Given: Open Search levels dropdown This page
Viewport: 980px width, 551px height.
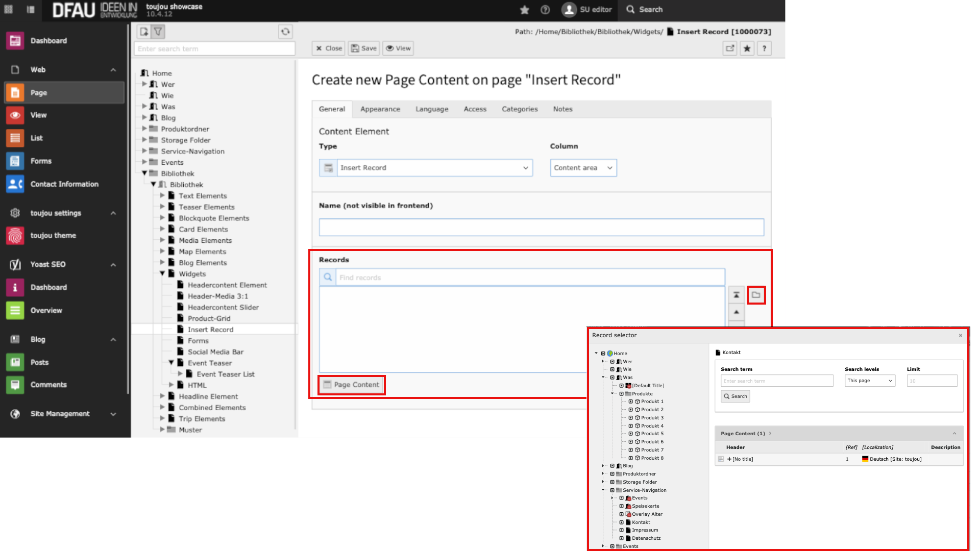Looking at the screenshot, I should click(x=870, y=381).
